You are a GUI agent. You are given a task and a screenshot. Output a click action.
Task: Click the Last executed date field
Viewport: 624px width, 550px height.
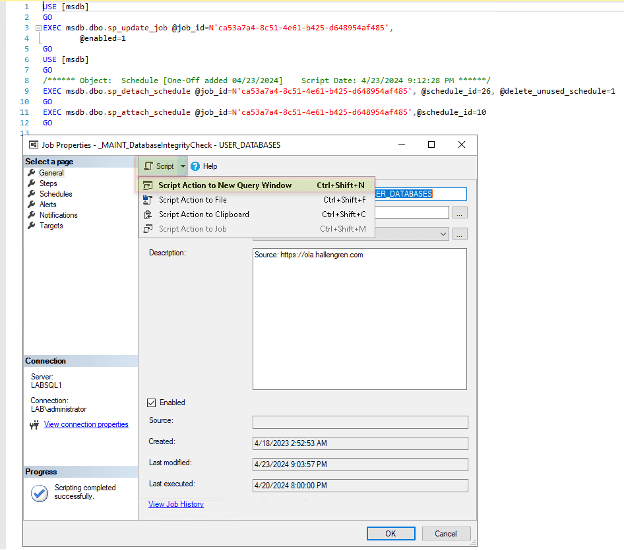pyautogui.click(x=360, y=486)
